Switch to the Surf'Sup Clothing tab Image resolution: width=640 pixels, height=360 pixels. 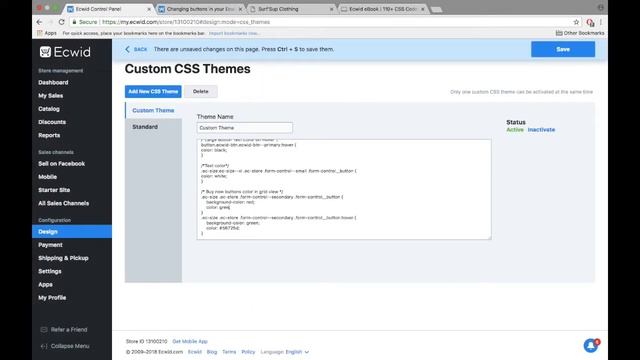(x=291, y=9)
